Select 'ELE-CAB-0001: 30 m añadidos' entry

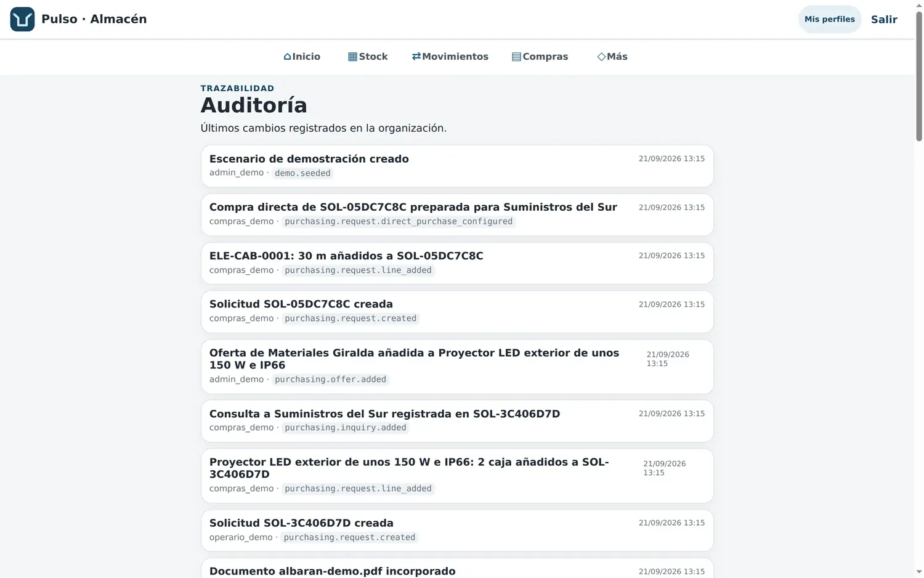(457, 263)
